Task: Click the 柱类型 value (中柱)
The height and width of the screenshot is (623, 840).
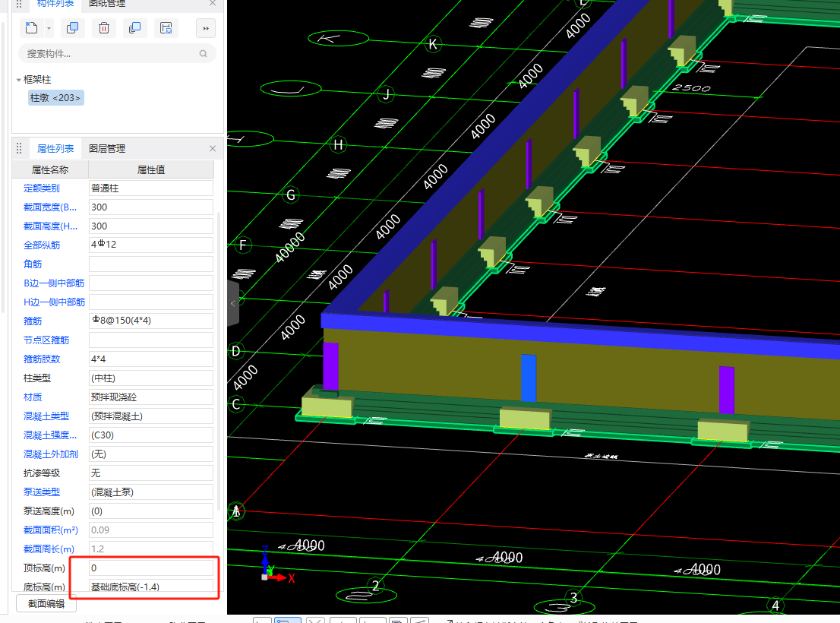Action: tap(151, 378)
